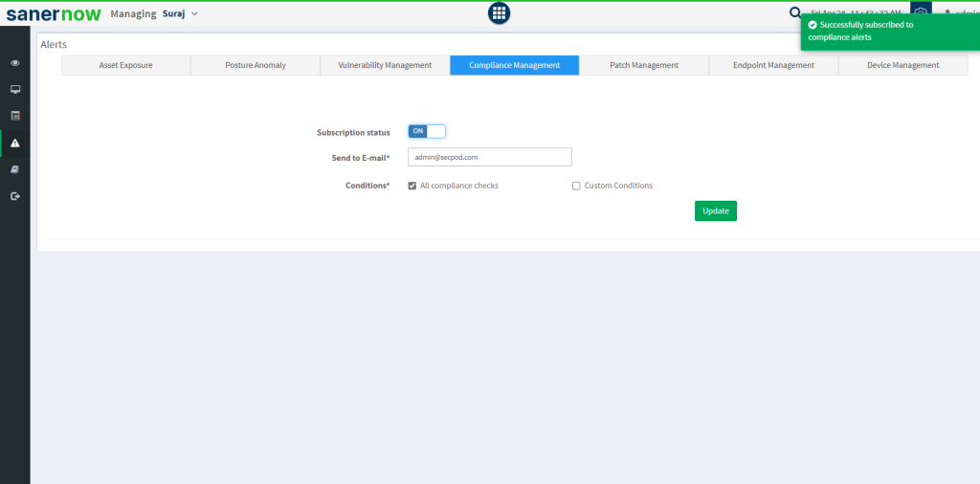
Task: Dismiss the successfully subscribed notification
Action: click(890, 32)
